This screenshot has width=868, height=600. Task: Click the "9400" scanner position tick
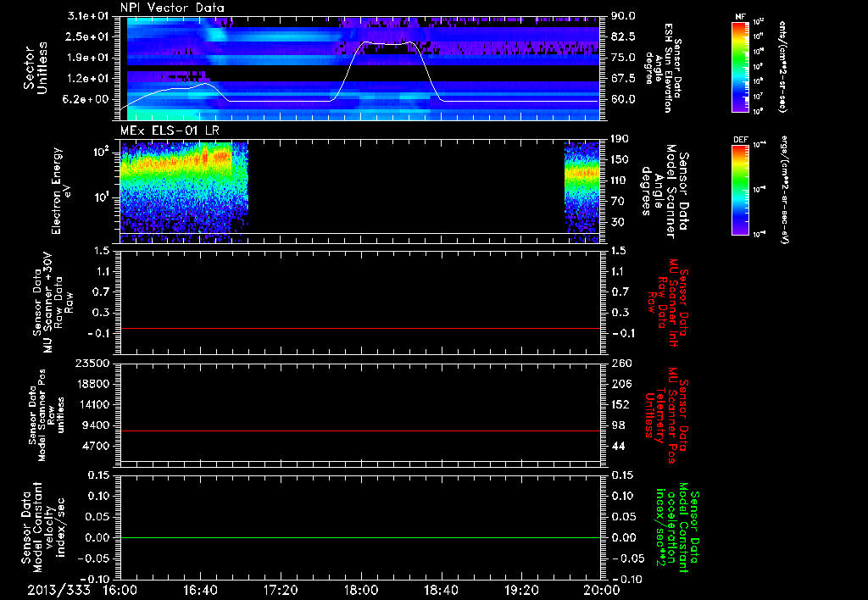[97, 425]
